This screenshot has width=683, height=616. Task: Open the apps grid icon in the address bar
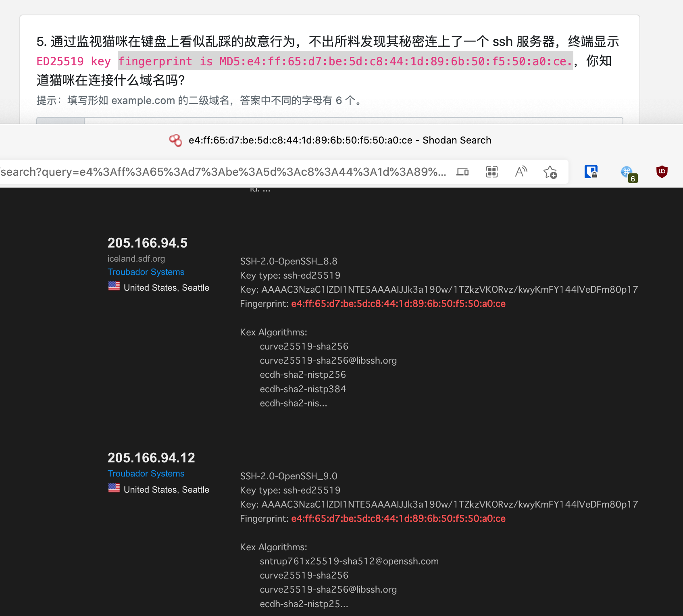(x=492, y=172)
